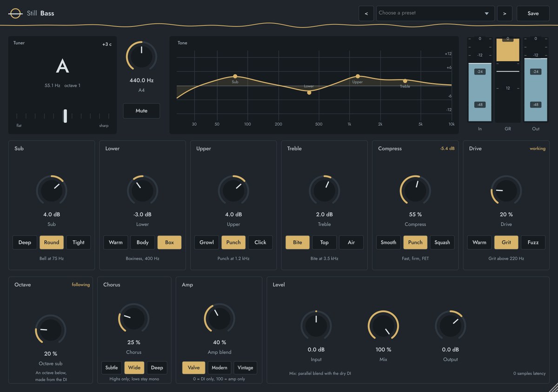Choose Fuzz drive type
The image size is (558, 392).
533,242
